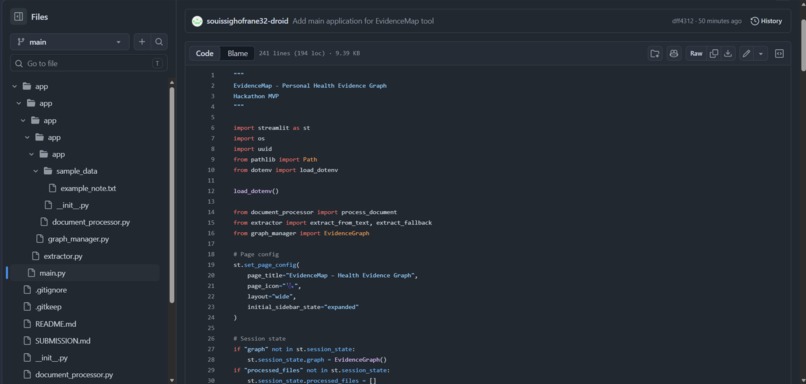Click the page vertical scrollbar
Screen dimensions: 806x384
(803, 45)
